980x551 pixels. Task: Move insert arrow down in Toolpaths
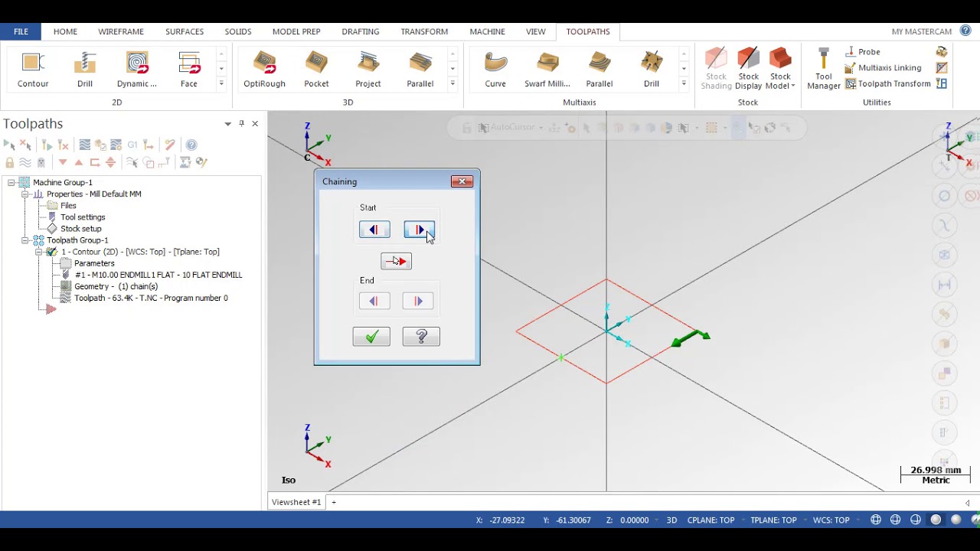tap(63, 162)
